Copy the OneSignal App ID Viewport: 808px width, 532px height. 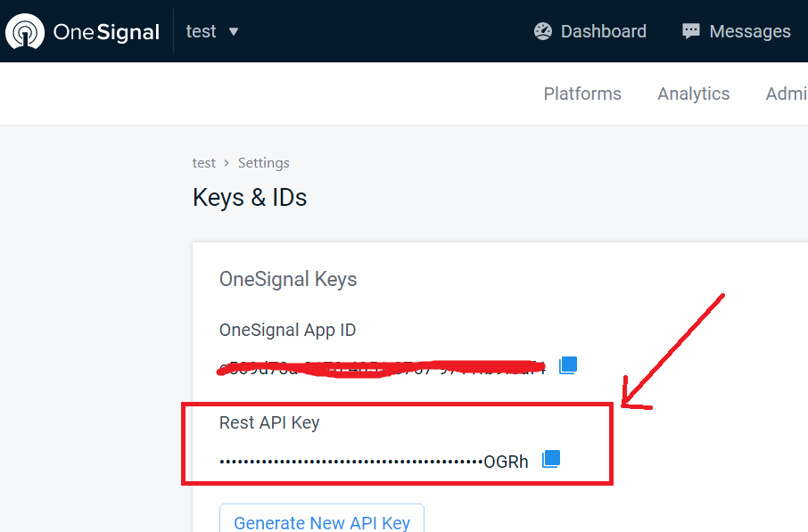[568, 365]
